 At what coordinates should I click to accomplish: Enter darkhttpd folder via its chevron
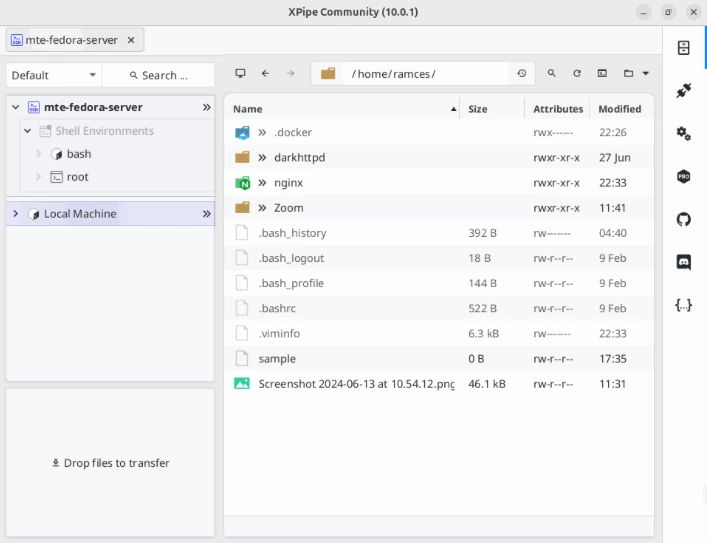pyautogui.click(x=262, y=157)
